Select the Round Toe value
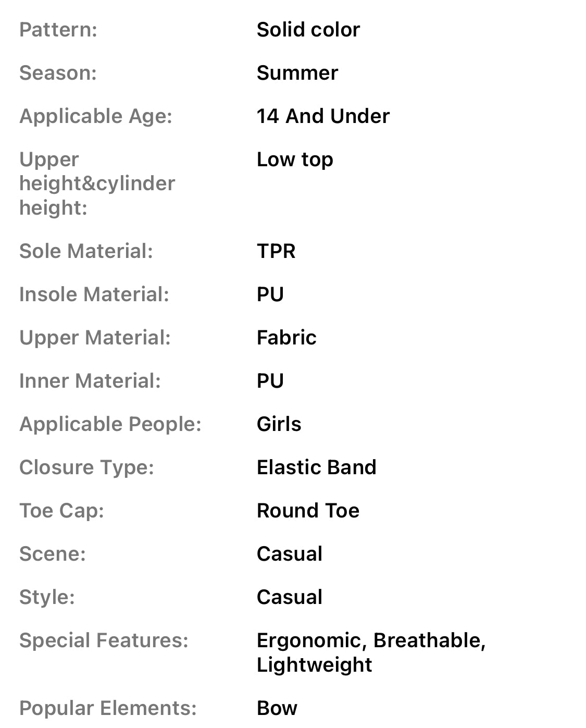The width and height of the screenshot is (586, 728). click(x=308, y=511)
